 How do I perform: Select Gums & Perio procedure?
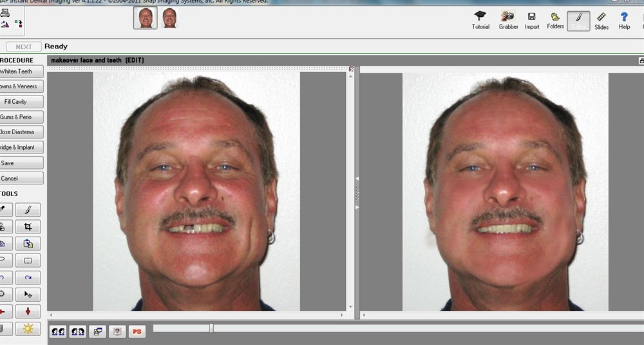21,117
